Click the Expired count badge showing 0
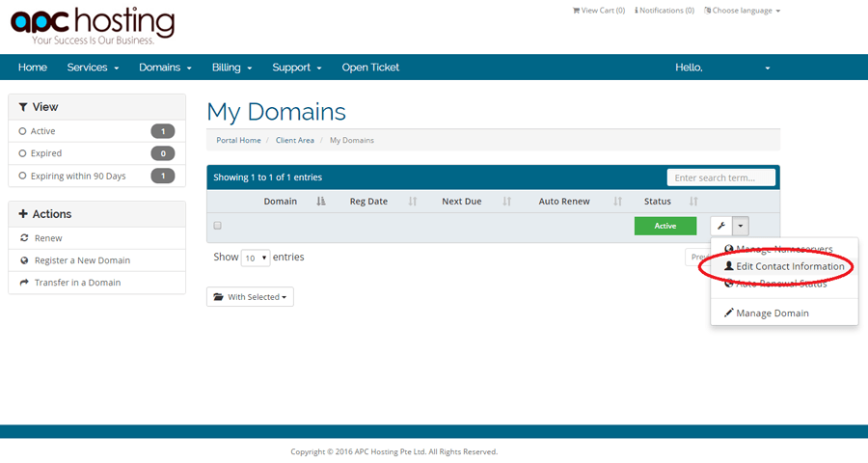868x463 pixels. pos(163,153)
